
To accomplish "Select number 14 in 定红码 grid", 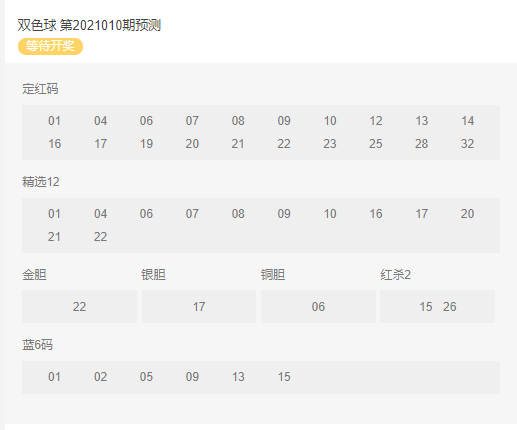I will click(467, 121).
